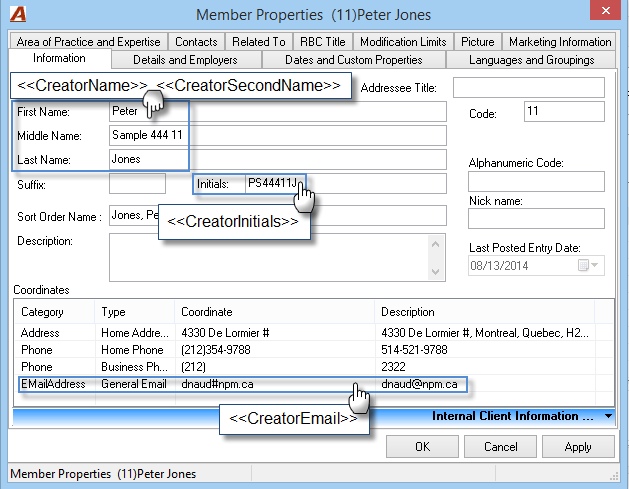The height and width of the screenshot is (489, 629).
Task: Click the Initials field PS44411J
Action: [x=346, y=184]
